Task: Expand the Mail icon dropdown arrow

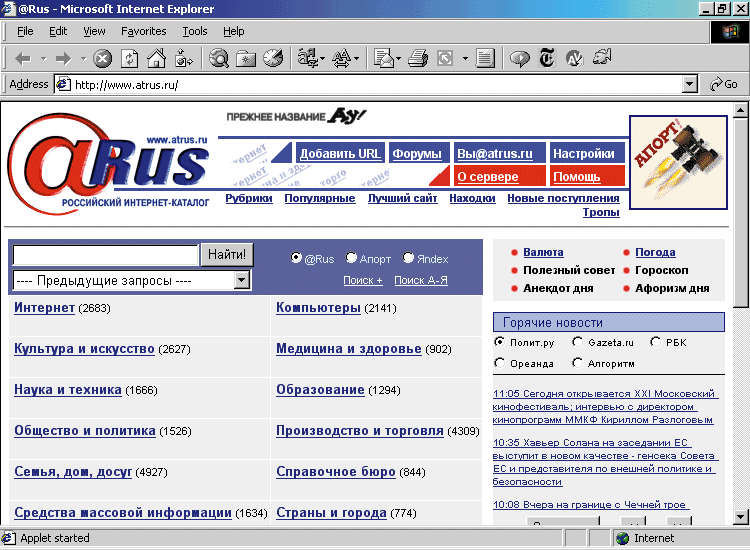Action: click(x=398, y=59)
